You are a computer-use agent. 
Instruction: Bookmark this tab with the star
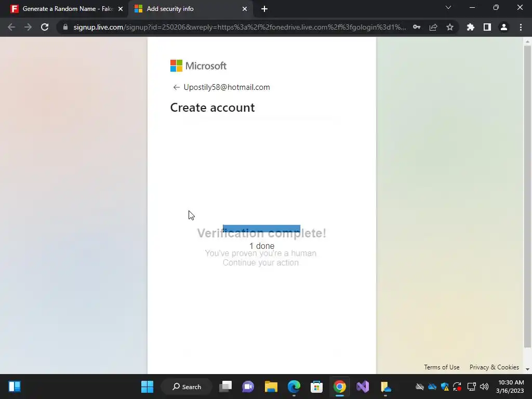[x=450, y=27]
